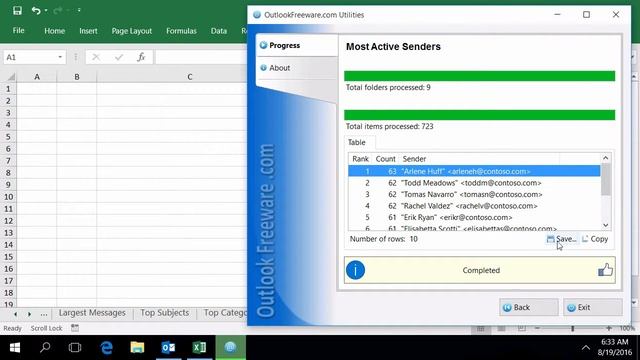Viewport: 640px width, 360px height.
Task: Click the items processed progress bar
Action: point(480,115)
